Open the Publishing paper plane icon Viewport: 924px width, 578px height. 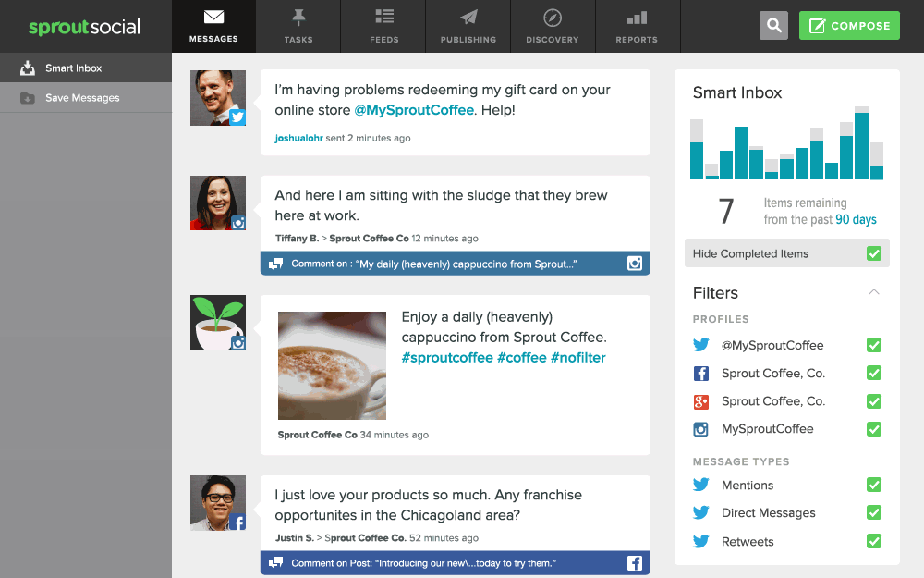tap(468, 18)
